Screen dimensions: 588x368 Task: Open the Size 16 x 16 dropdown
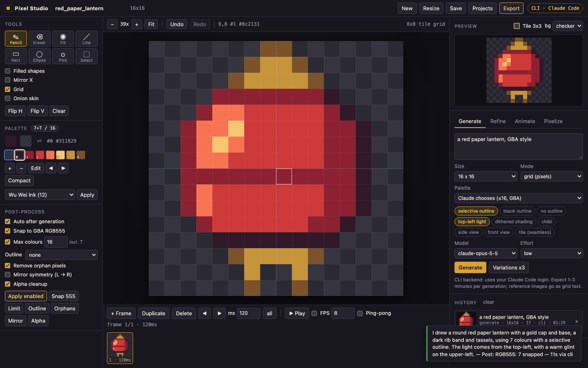point(486,177)
